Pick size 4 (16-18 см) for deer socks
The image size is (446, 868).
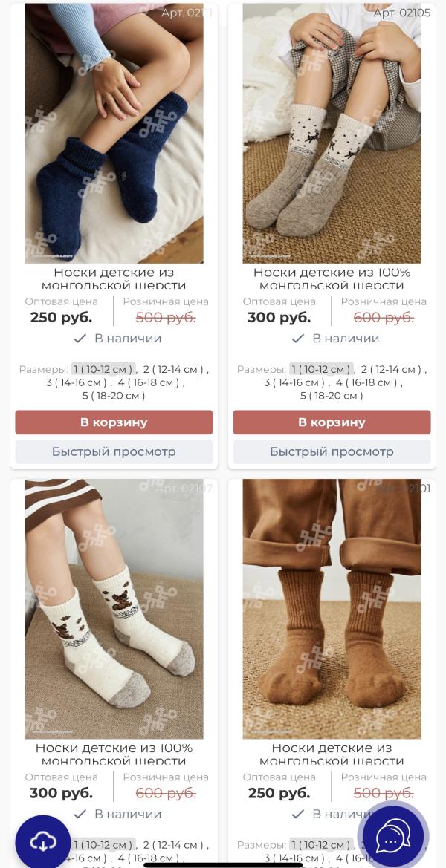tap(366, 382)
